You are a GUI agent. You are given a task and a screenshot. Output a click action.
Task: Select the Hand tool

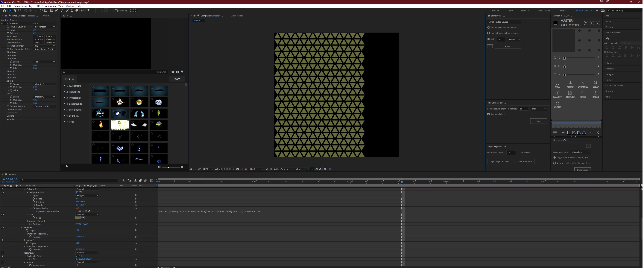[x=15, y=10]
